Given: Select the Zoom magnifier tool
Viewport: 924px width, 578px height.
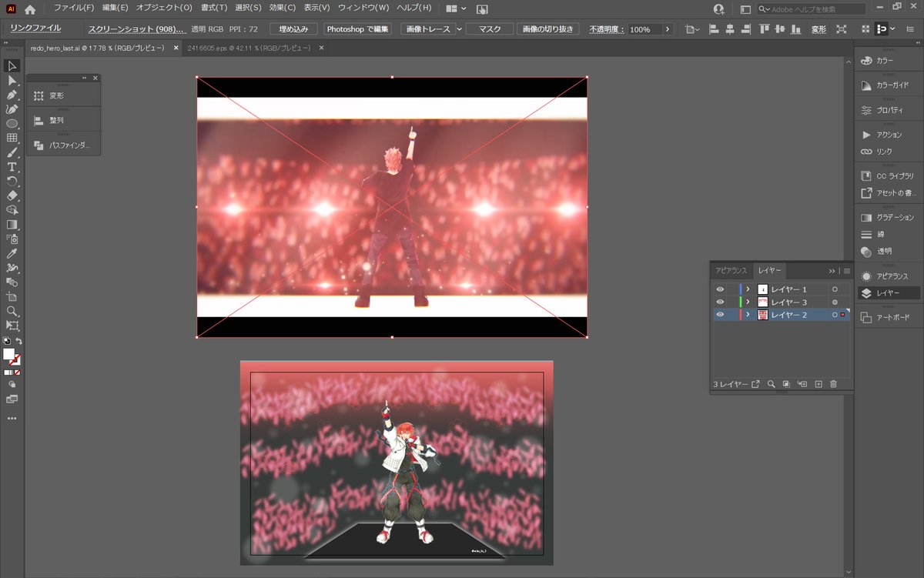Looking at the screenshot, I should point(12,311).
